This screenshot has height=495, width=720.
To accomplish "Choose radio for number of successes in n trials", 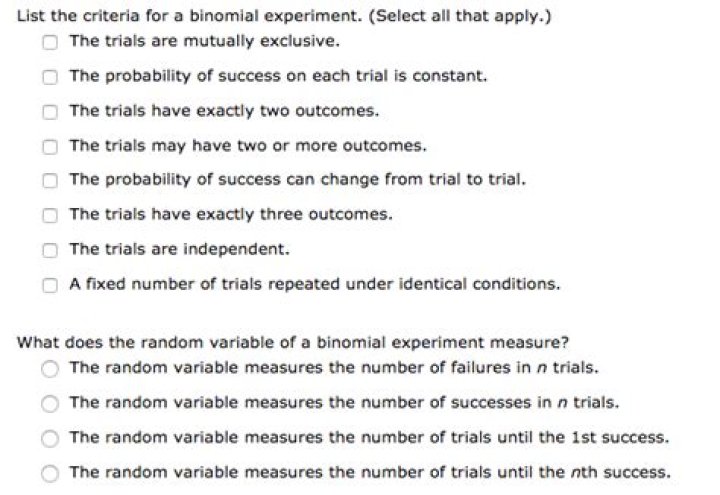I will point(50,403).
